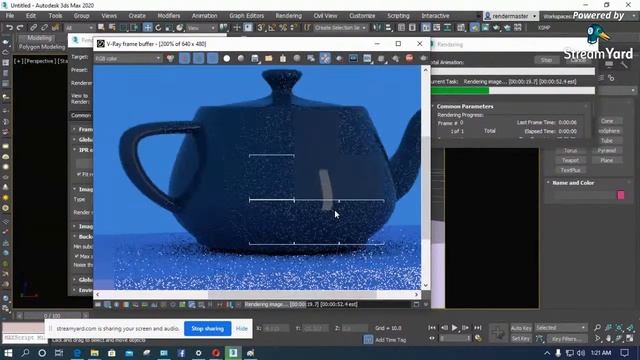This screenshot has height=360, width=640.
Task: Click the Stop sharing button
Action: pos(207,329)
